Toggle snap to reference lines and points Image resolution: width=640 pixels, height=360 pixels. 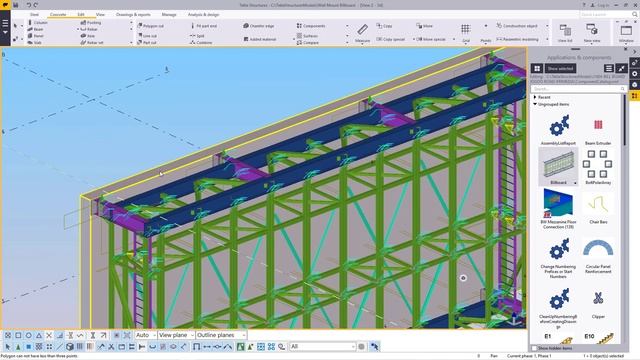point(116,335)
